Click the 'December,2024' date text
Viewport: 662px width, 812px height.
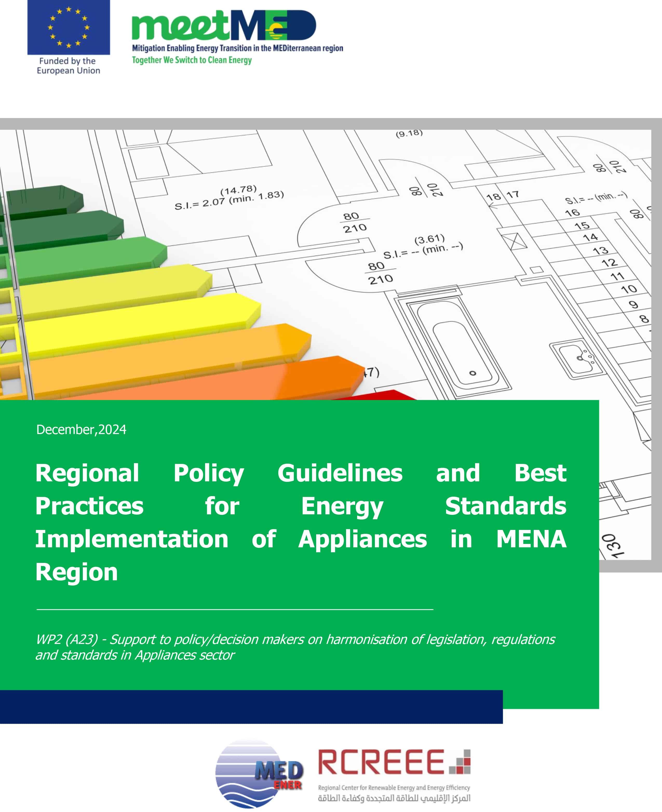tap(81, 430)
